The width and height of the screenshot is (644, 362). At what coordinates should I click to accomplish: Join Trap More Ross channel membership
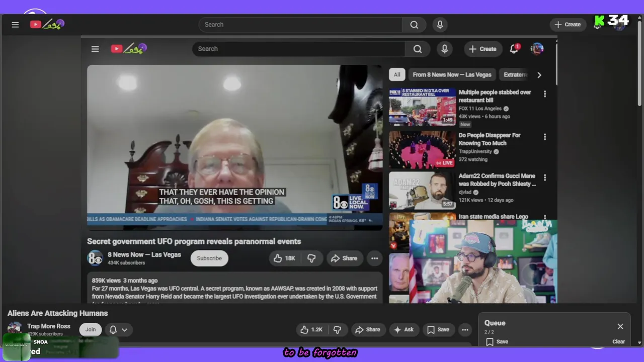(91, 330)
